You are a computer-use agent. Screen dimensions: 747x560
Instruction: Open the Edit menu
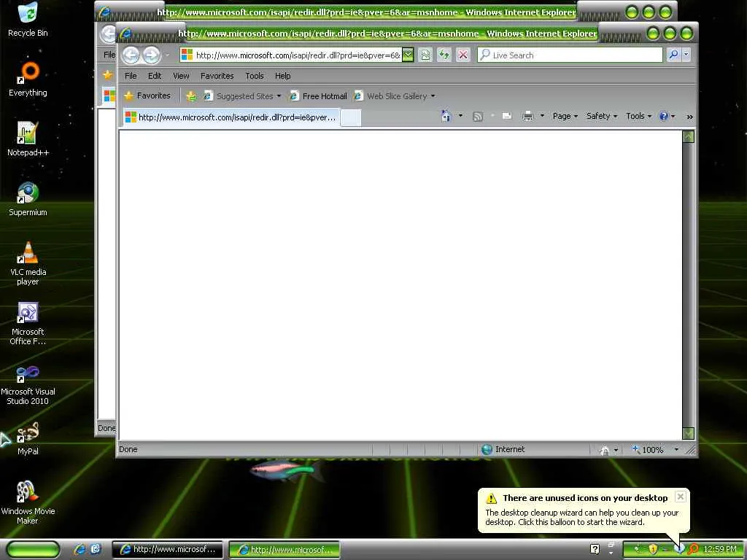[155, 76]
